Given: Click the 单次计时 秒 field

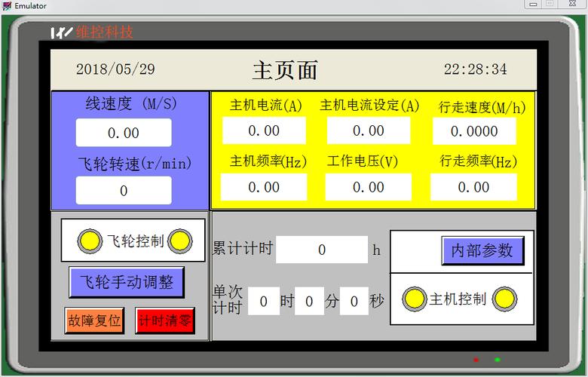Looking at the screenshot, I should tap(354, 301).
